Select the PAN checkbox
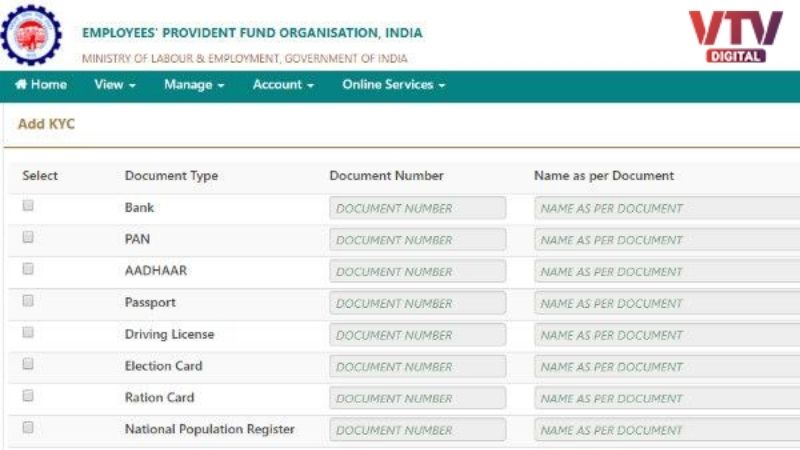This screenshot has height=450, width=800. click(28, 237)
